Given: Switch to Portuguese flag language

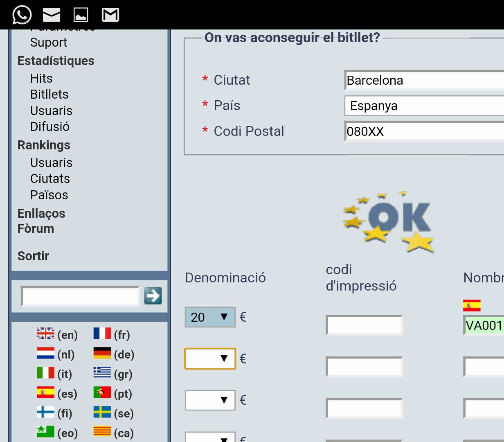Looking at the screenshot, I should [x=102, y=392].
